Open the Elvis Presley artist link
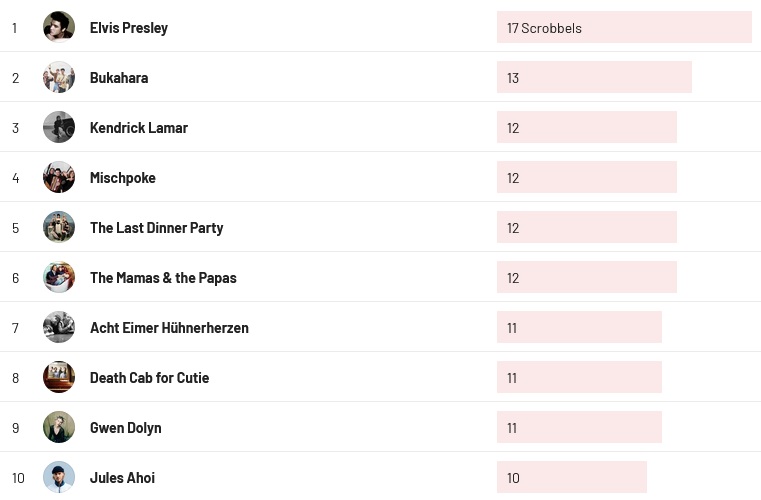This screenshot has height=500, width=761. [x=129, y=28]
